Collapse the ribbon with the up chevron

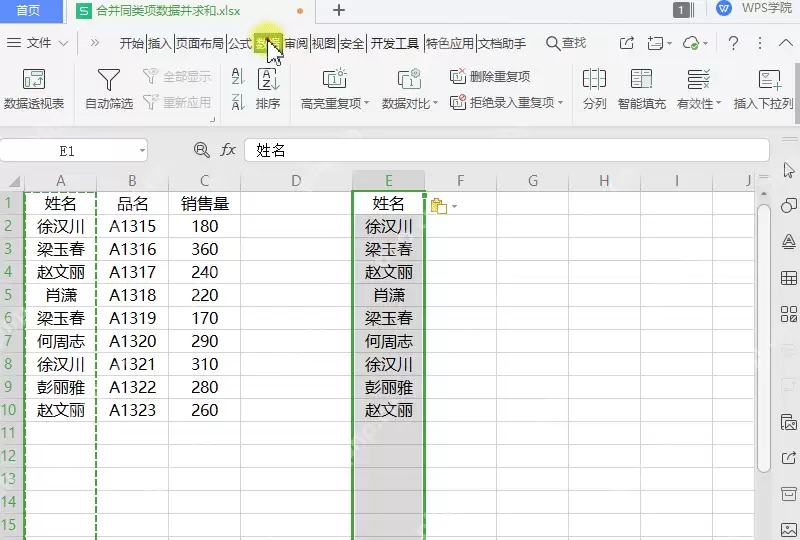(786, 43)
